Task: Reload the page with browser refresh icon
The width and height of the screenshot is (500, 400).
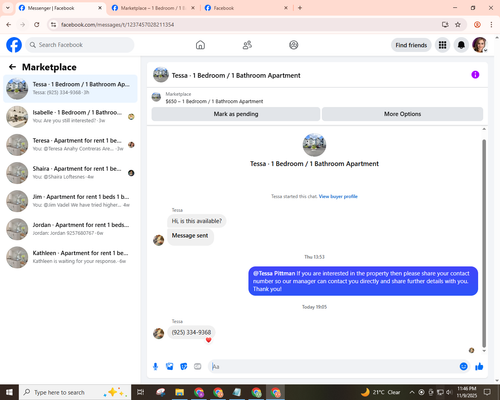Action: coord(37,25)
